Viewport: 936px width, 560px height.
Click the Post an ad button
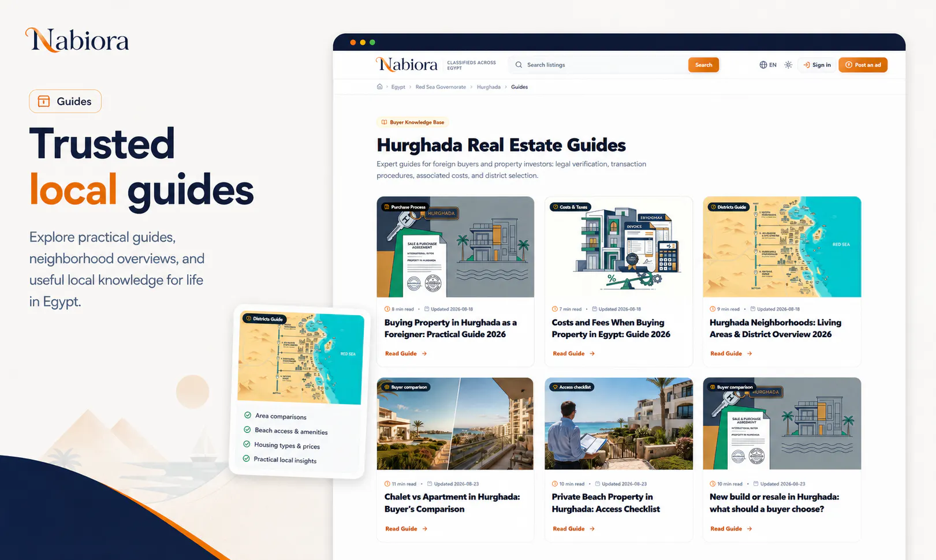pyautogui.click(x=863, y=65)
